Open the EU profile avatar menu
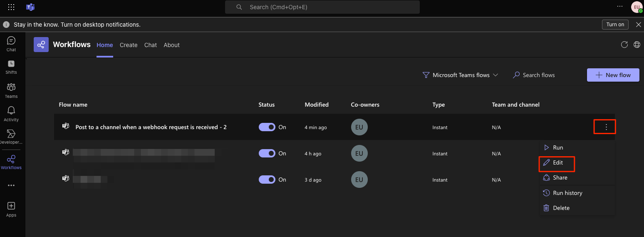The image size is (644, 237). coord(637,7)
